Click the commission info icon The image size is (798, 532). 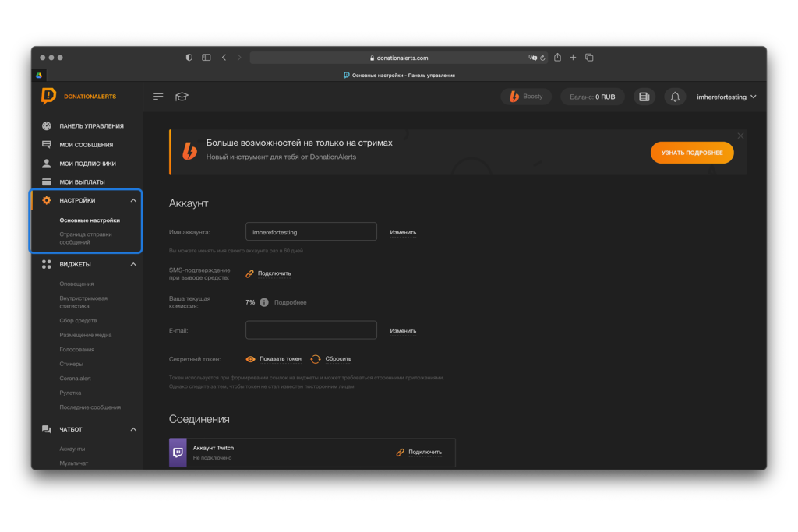(x=264, y=302)
